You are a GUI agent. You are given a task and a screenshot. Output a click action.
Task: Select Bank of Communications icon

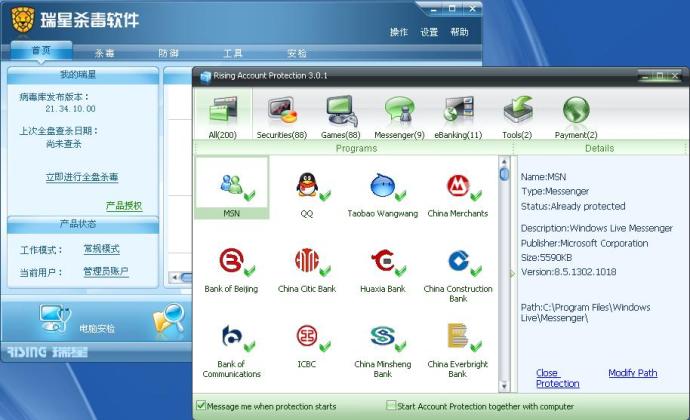pyautogui.click(x=231, y=336)
